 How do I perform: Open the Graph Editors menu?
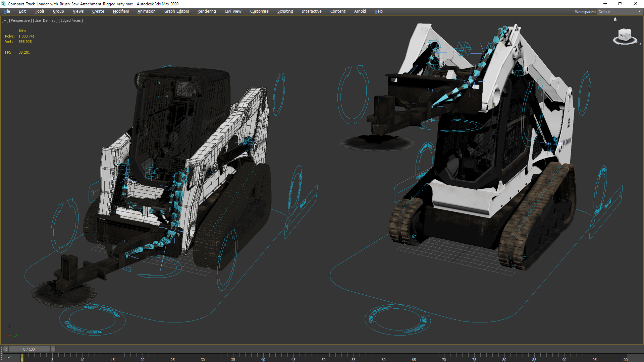coord(176,11)
